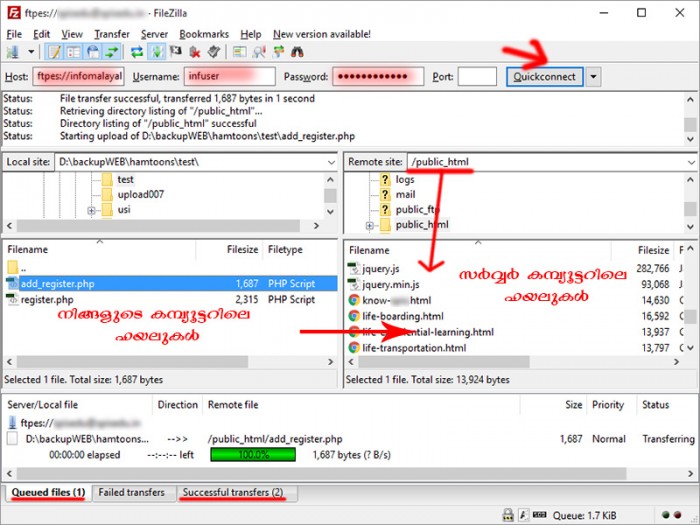Open the Transfer menu
The width and height of the screenshot is (700, 525).
click(x=112, y=34)
